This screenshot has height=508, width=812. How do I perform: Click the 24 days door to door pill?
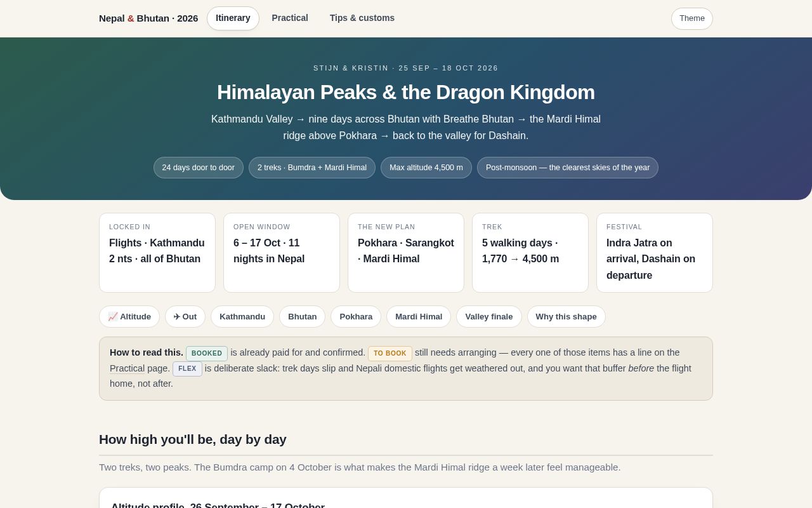tap(199, 168)
